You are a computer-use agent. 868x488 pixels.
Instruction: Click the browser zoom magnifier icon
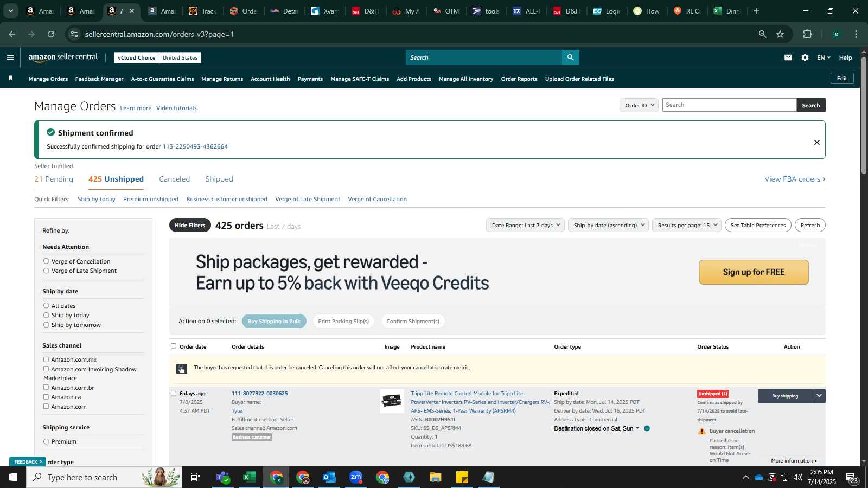[762, 34]
